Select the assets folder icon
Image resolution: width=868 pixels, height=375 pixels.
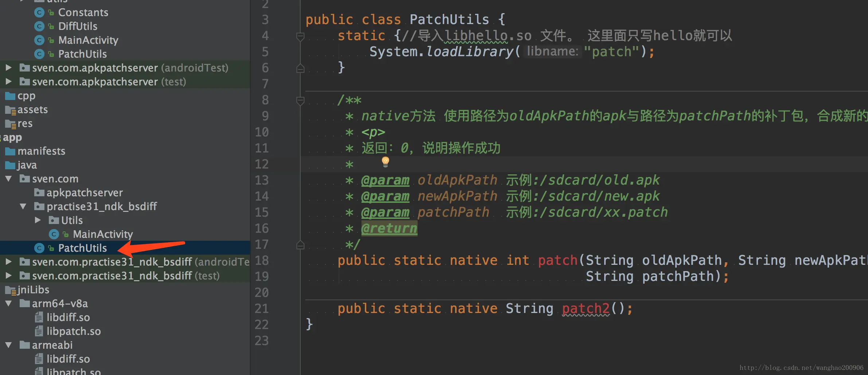11,110
